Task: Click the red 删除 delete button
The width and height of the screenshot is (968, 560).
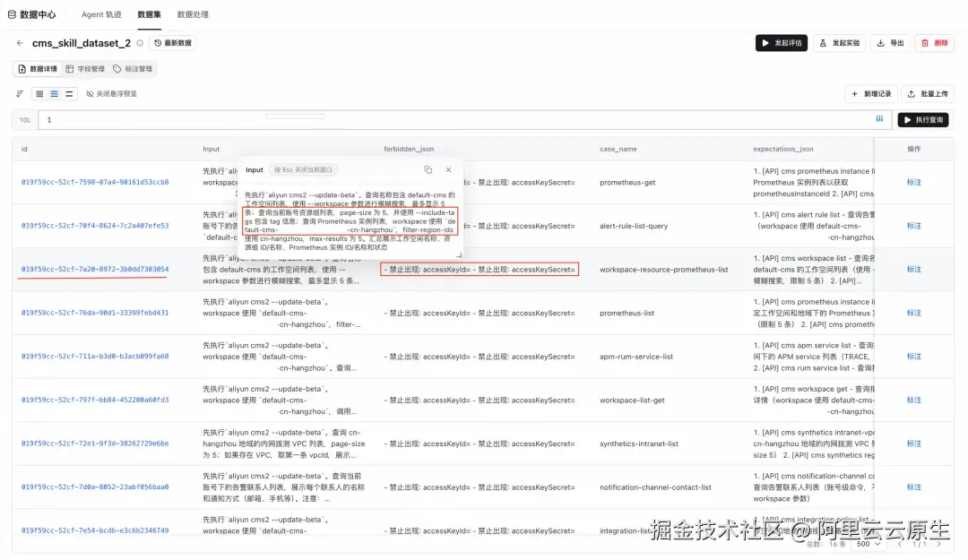Action: [935, 43]
